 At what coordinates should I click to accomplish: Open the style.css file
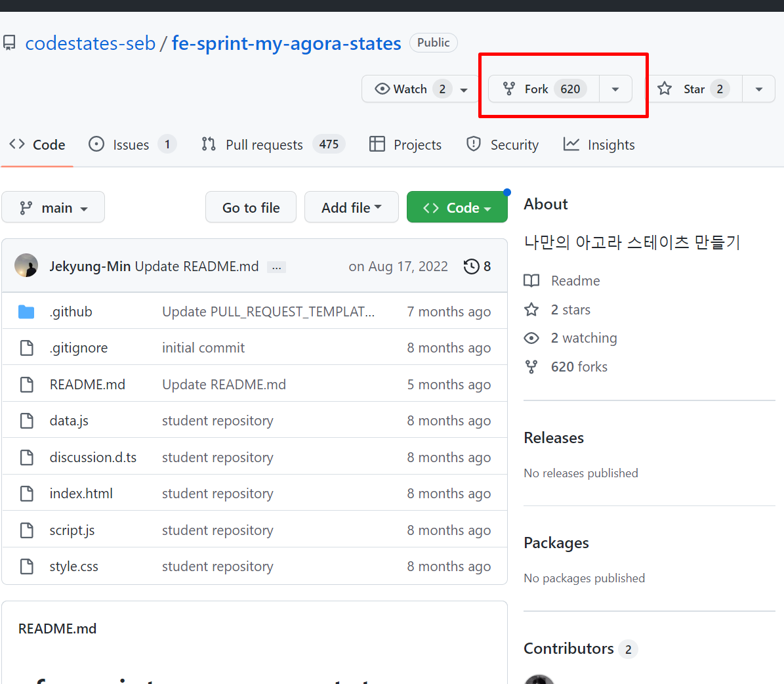point(74,566)
